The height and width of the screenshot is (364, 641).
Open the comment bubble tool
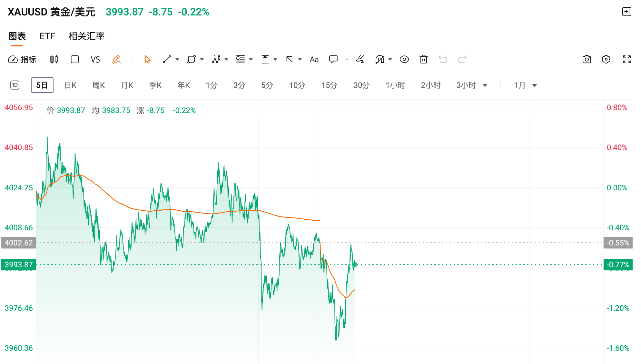pyautogui.click(x=333, y=59)
